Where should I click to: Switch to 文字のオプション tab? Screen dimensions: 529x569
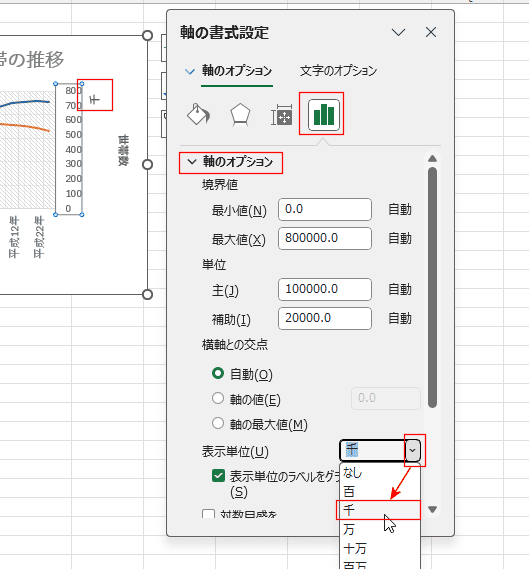(338, 70)
